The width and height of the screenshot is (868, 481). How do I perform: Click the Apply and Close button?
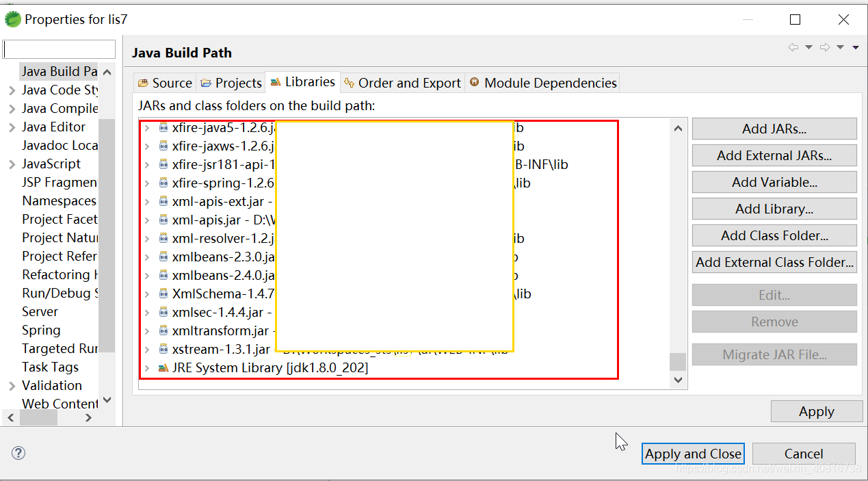coord(693,454)
